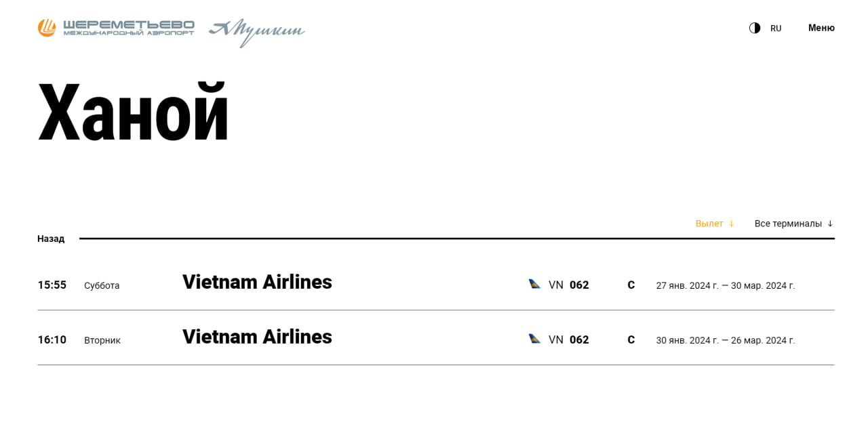The image size is (868, 431).
Task: Click Vietnam Airlines icon on Saturday flight
Action: click(534, 285)
